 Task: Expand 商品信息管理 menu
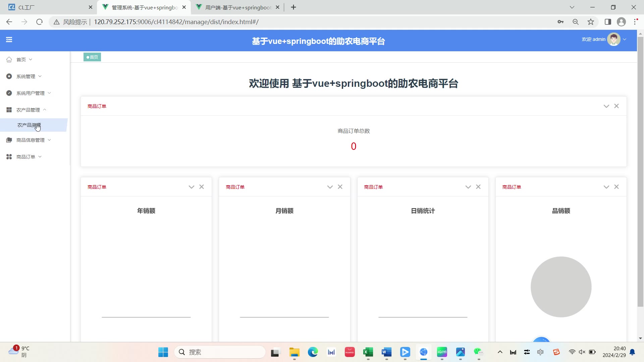click(30, 140)
